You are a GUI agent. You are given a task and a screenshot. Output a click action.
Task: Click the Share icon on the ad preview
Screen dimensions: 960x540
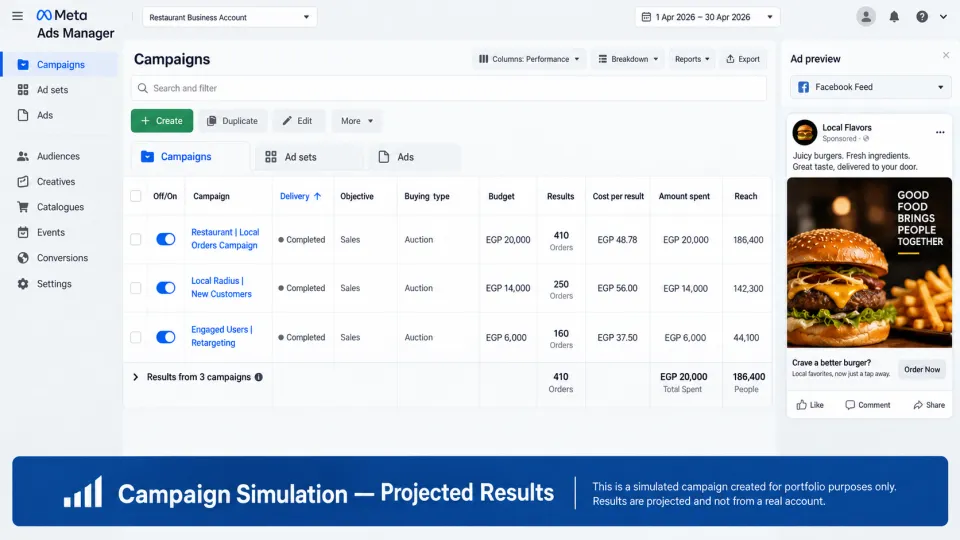[929, 405]
